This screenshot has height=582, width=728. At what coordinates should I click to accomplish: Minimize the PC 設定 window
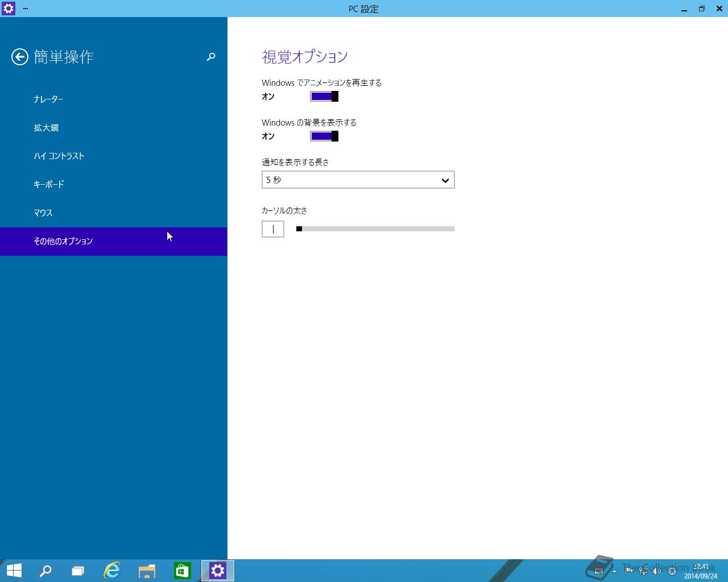(x=684, y=9)
